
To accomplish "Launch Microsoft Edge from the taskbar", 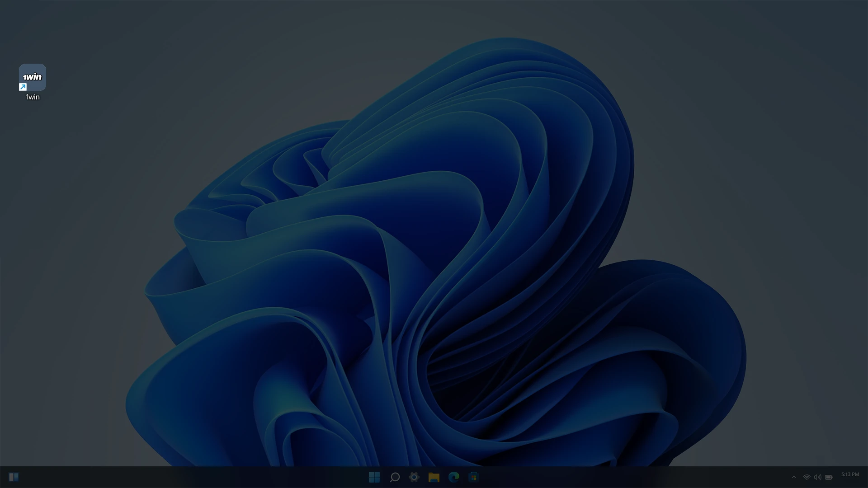I will (454, 477).
